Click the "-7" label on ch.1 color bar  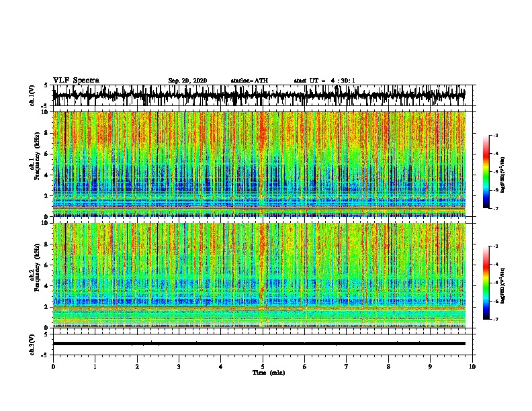[496, 208]
